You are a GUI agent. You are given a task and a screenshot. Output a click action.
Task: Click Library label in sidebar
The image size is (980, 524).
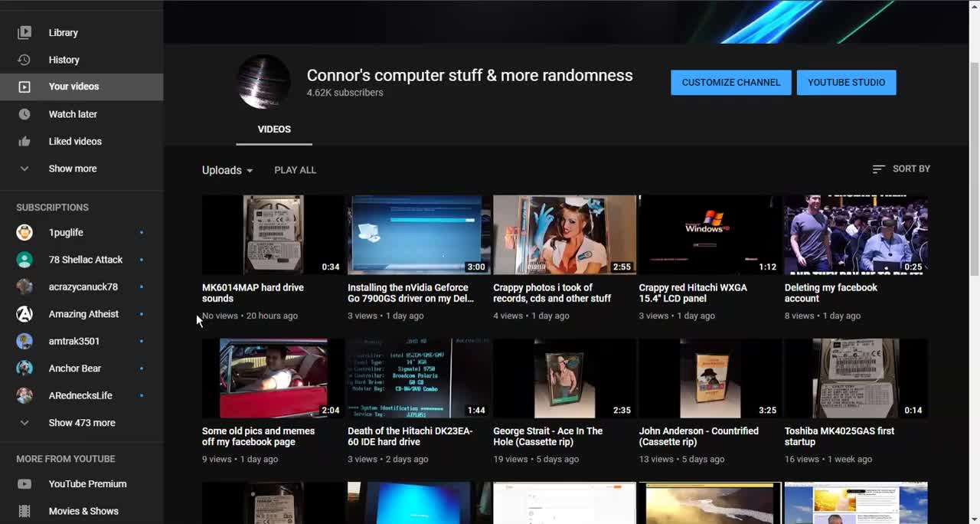tap(64, 33)
